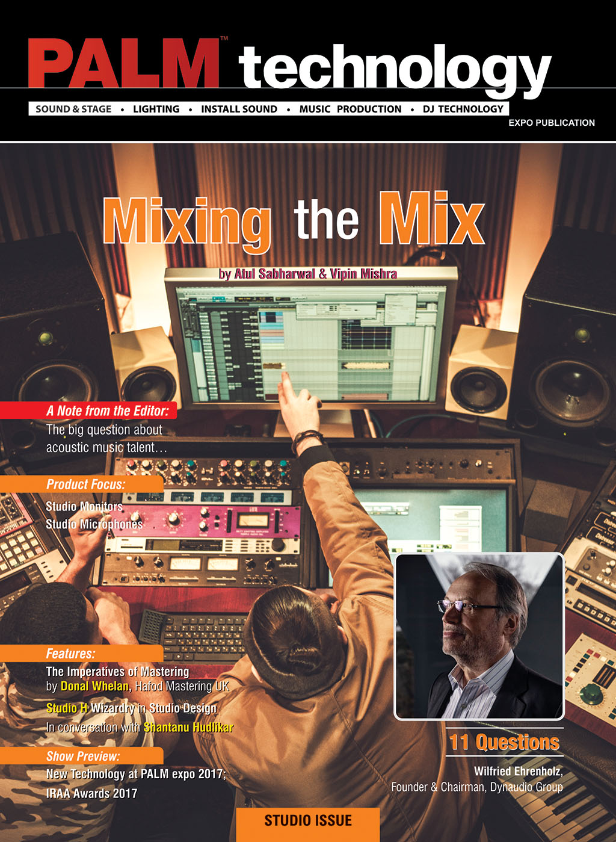Click the 'Product Focus:' banner
This screenshot has height=842, width=616.
82,484
